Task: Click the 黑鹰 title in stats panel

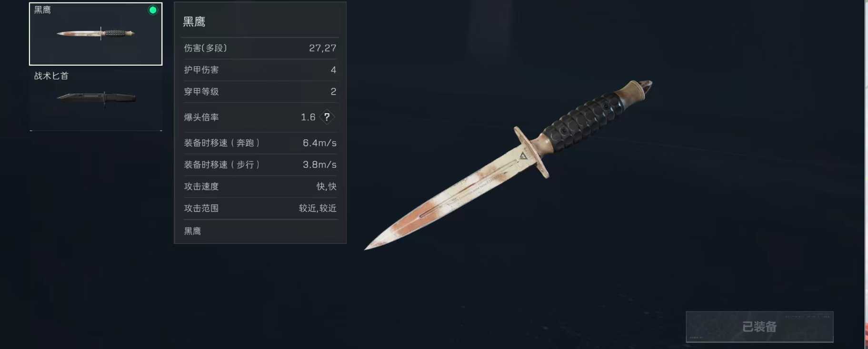Action: tap(194, 22)
